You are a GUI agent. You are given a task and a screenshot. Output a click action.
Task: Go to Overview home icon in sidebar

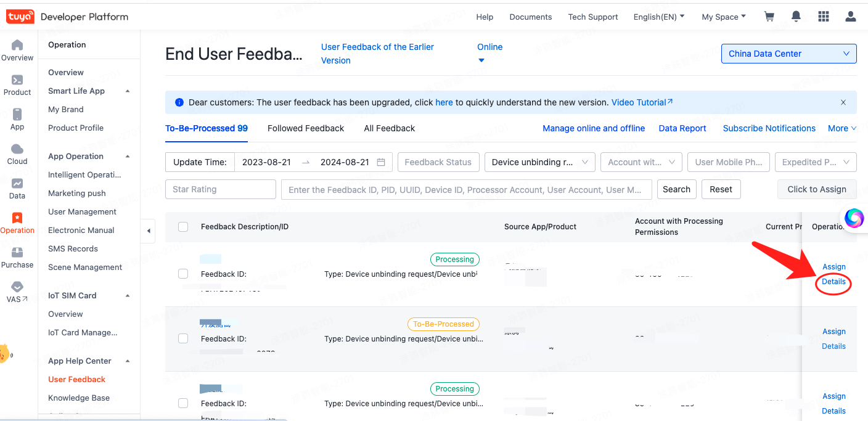17,45
